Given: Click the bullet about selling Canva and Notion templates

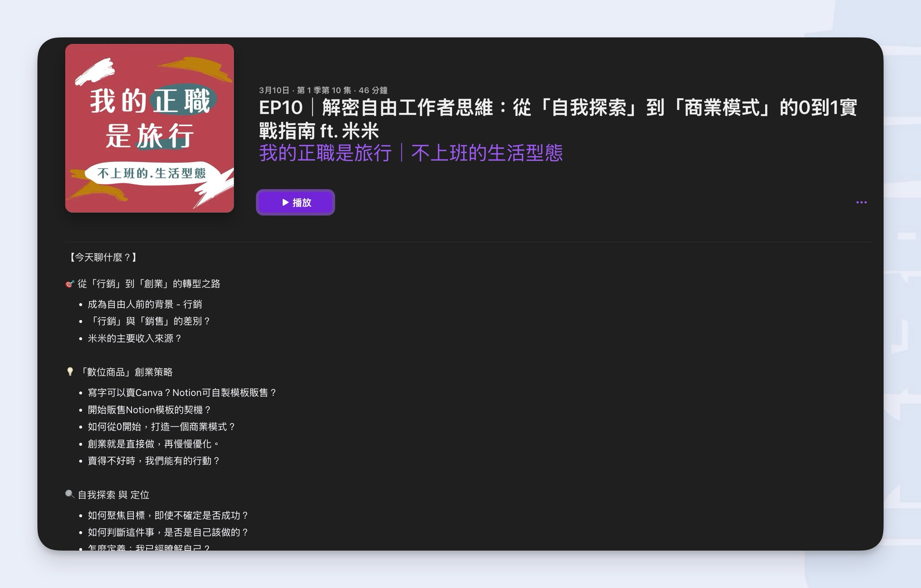Looking at the screenshot, I should pos(182,393).
